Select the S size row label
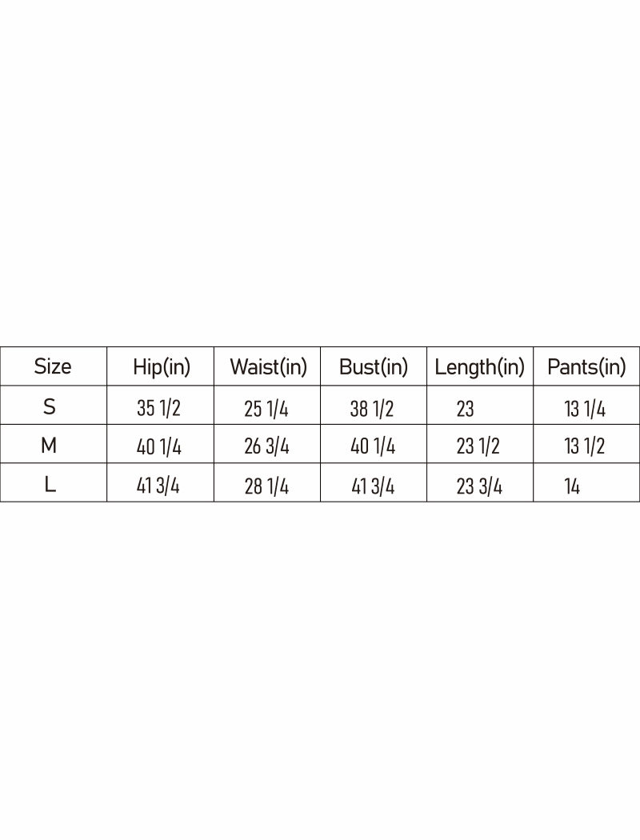 [50, 406]
